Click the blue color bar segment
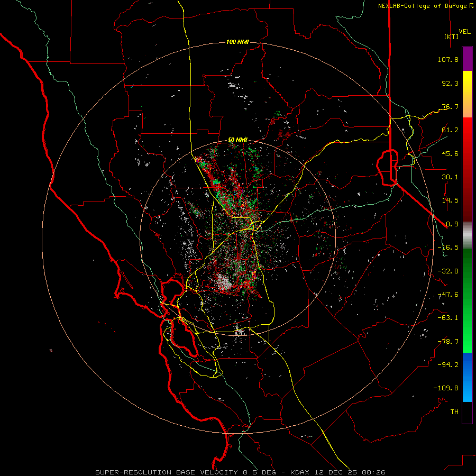The image size is (476, 476). point(467,377)
